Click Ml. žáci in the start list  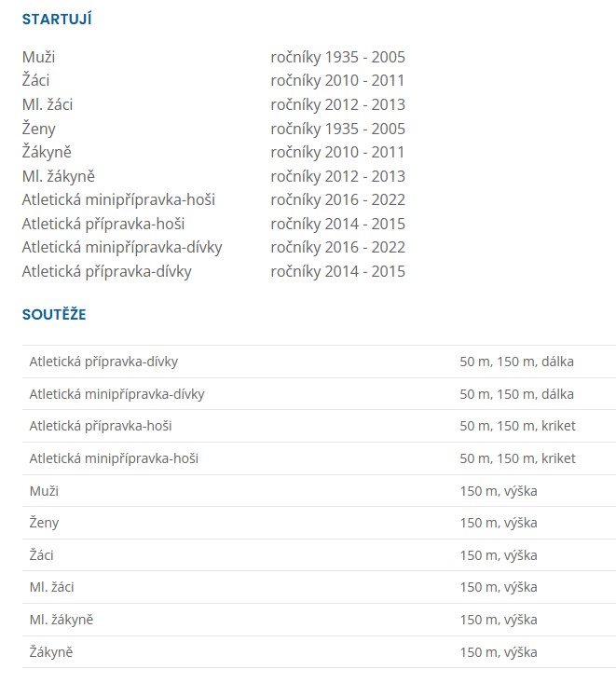pos(48,104)
